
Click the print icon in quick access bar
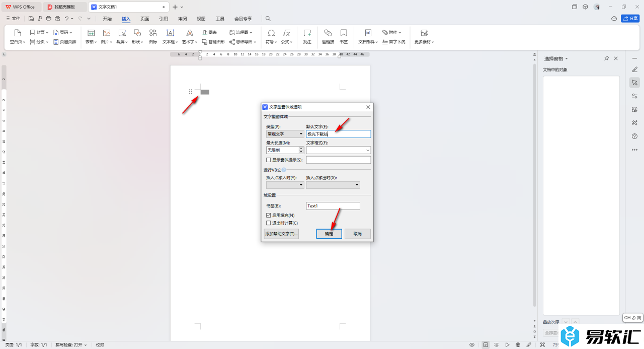[x=49, y=19]
